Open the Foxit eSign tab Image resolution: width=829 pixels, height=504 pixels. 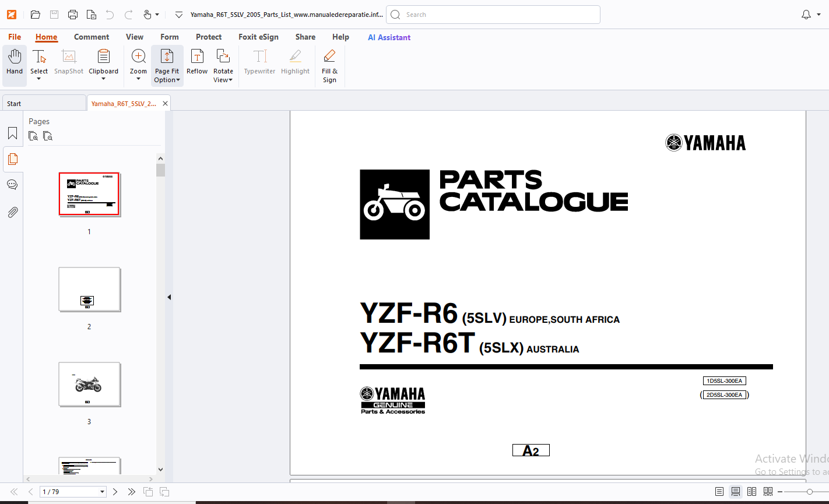[x=258, y=37]
